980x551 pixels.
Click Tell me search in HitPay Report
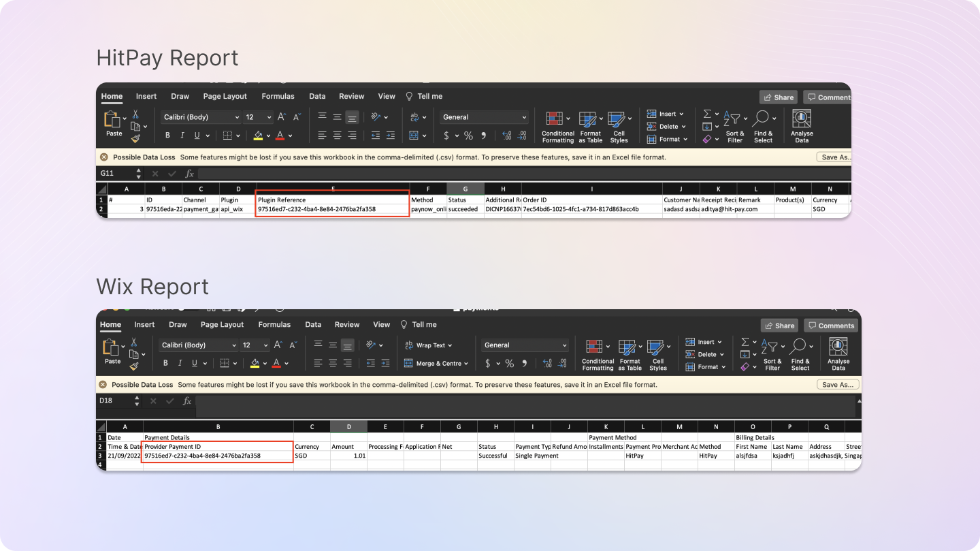pyautogui.click(x=424, y=97)
